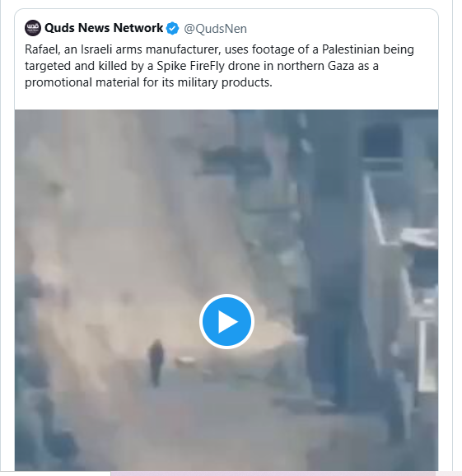
Task: Click the blank white area below tweet text
Action: [x=226, y=100]
